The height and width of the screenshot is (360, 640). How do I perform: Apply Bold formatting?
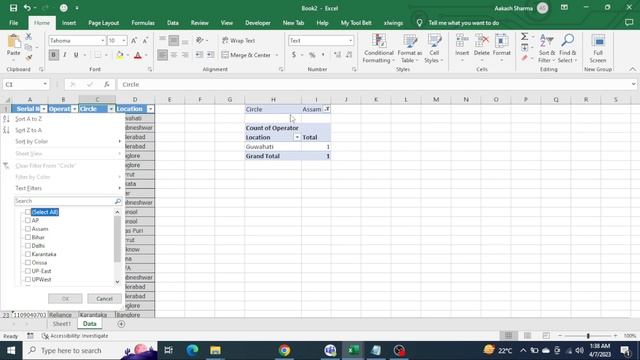coord(53,55)
